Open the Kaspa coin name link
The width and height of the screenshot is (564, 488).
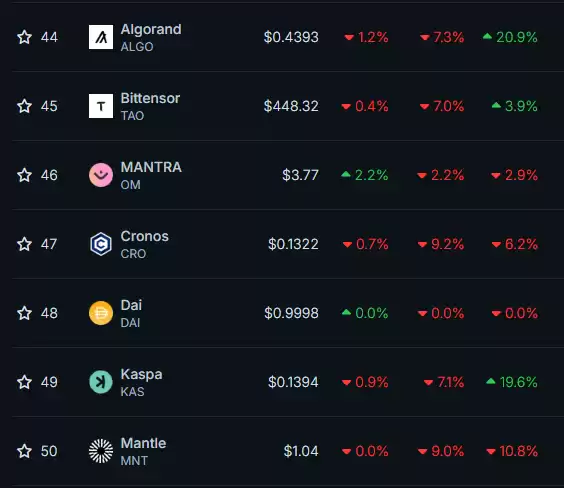pyautogui.click(x=141, y=374)
